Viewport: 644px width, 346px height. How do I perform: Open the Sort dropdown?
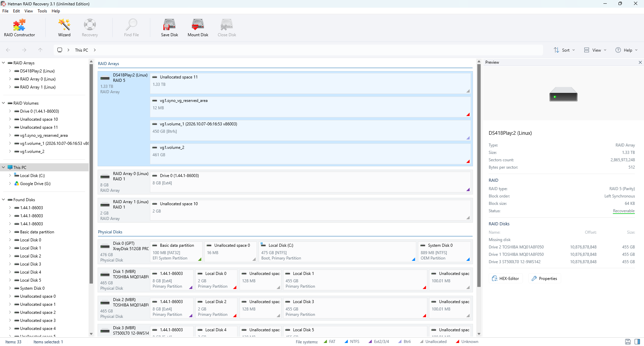pyautogui.click(x=564, y=50)
